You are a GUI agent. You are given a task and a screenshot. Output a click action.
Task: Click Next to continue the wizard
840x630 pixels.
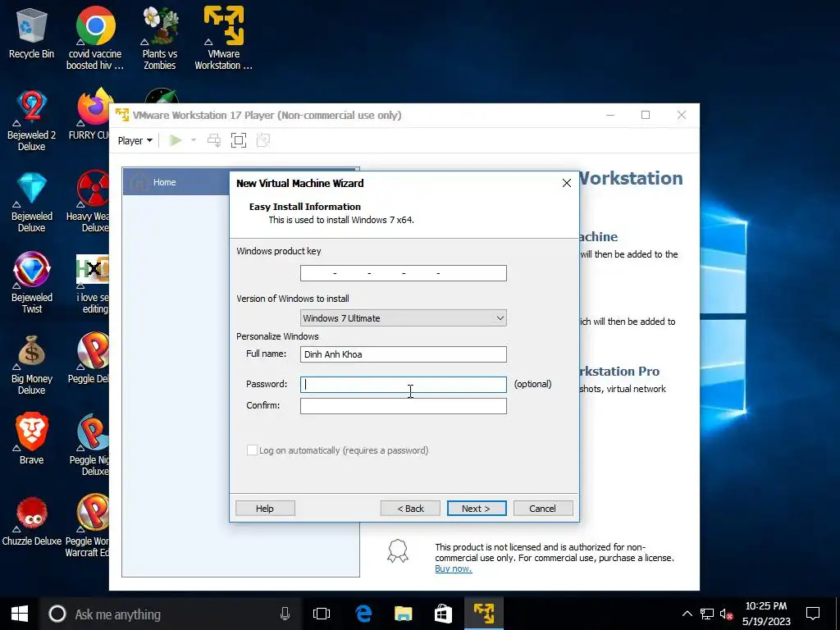point(477,509)
